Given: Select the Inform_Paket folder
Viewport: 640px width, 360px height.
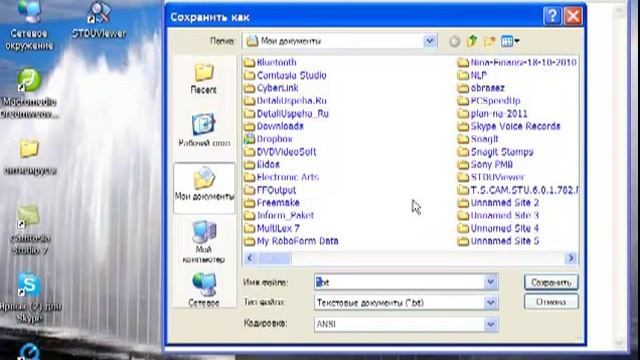Looking at the screenshot, I should [x=279, y=216].
